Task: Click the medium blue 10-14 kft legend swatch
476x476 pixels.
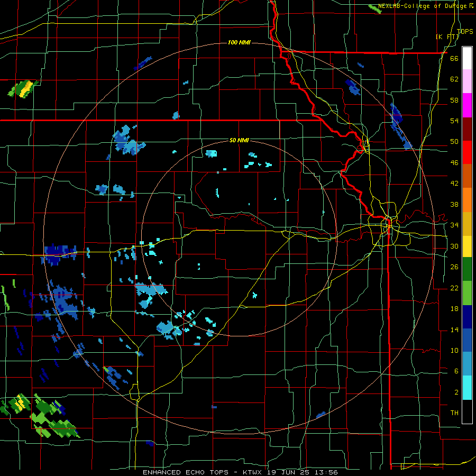Action: (x=467, y=340)
